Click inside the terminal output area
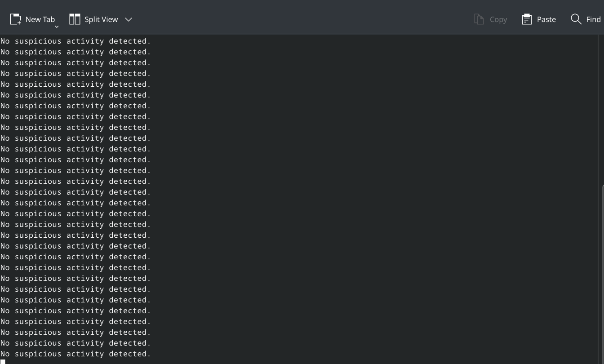 pyautogui.click(x=297, y=198)
